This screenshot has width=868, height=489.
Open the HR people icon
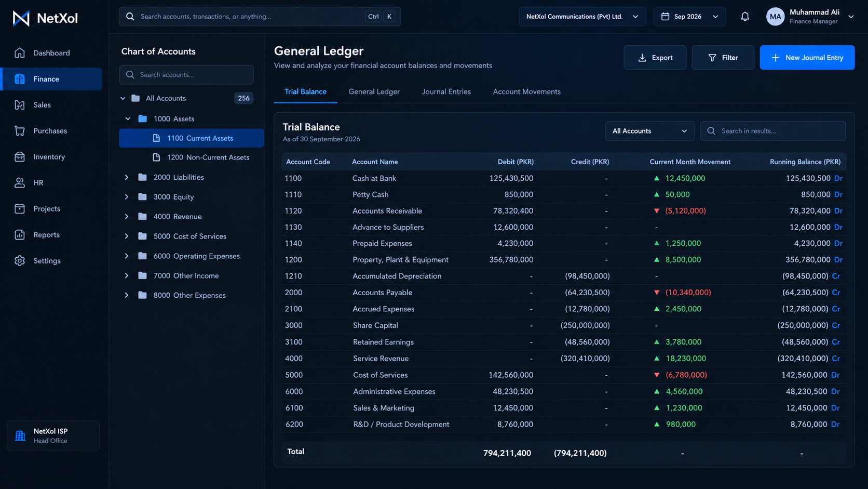coord(20,183)
